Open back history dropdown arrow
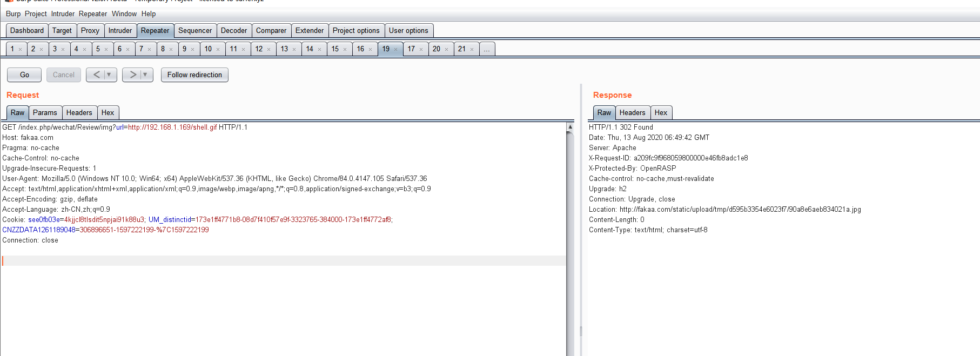 109,75
